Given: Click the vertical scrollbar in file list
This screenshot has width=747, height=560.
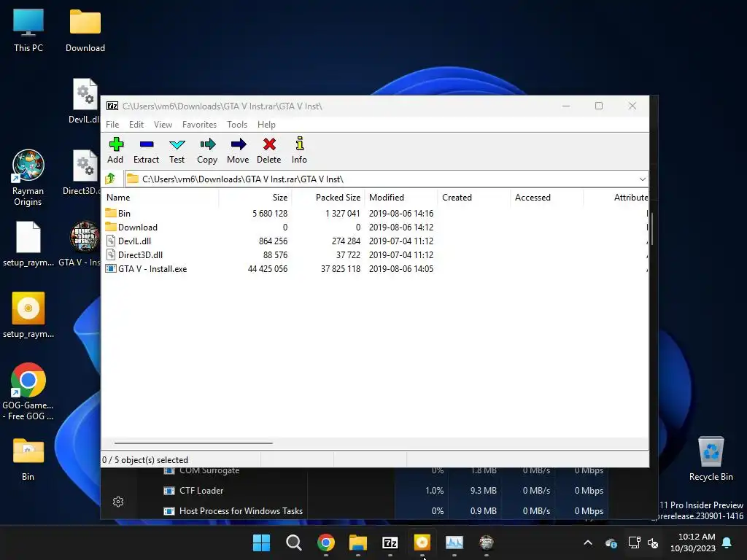Looking at the screenshot, I should click(x=651, y=228).
